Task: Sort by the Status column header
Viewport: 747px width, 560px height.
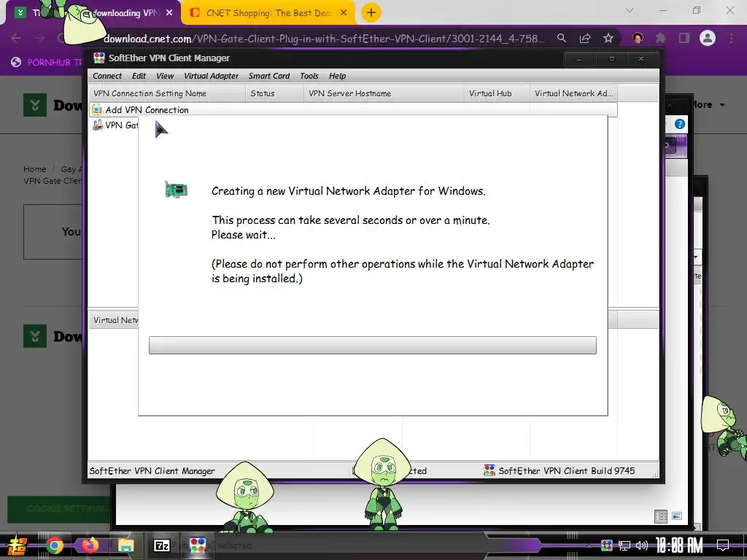Action: tap(274, 94)
